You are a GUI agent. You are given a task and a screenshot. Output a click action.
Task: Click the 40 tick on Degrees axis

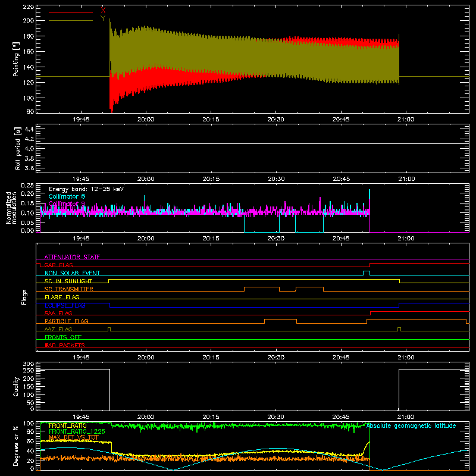pyautogui.click(x=30, y=451)
